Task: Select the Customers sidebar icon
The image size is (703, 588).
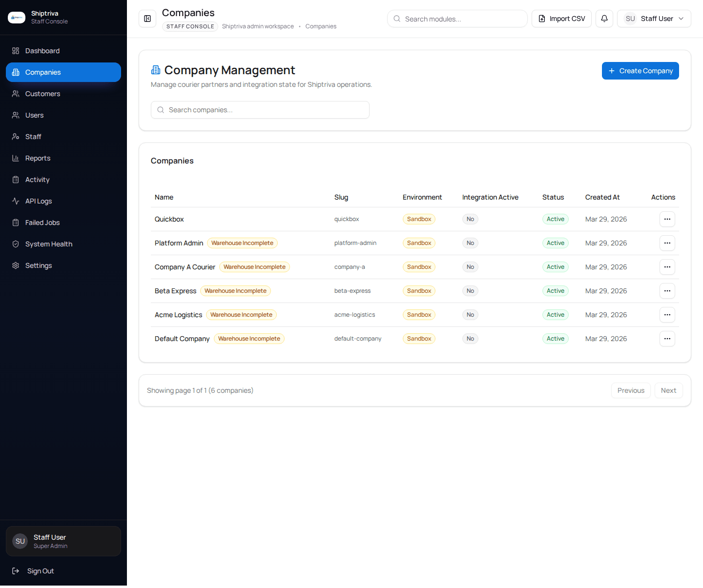Action: 16,94
